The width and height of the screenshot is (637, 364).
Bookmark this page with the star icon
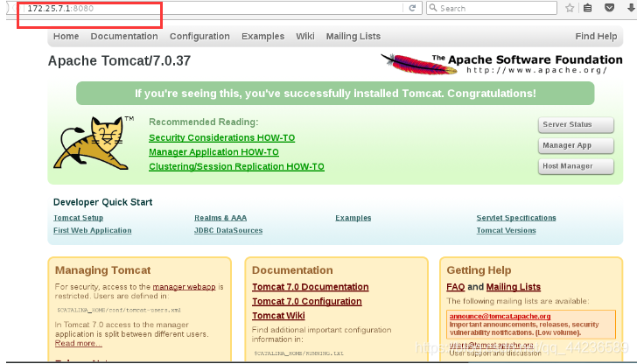[x=570, y=8]
